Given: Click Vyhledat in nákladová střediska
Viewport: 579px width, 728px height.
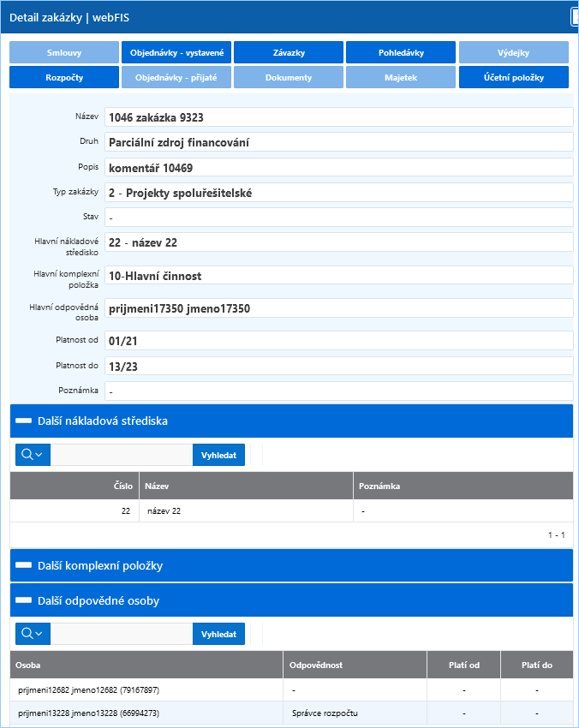Looking at the screenshot, I should click(218, 455).
